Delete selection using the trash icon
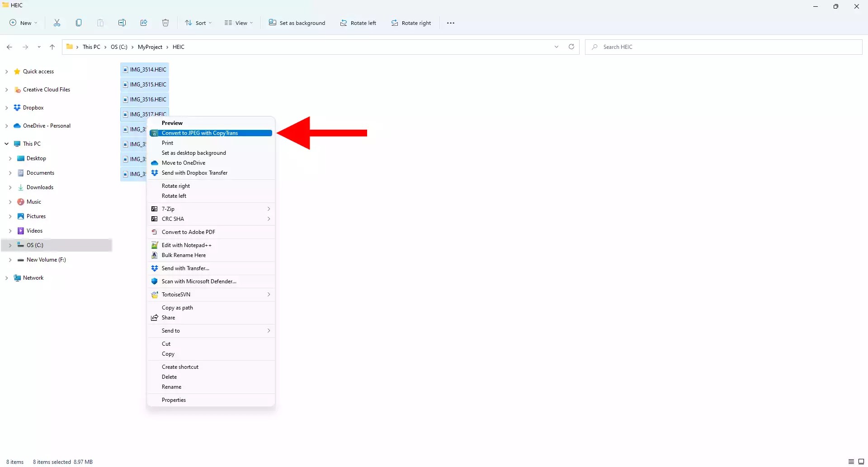This screenshot has height=467, width=868. point(165,23)
